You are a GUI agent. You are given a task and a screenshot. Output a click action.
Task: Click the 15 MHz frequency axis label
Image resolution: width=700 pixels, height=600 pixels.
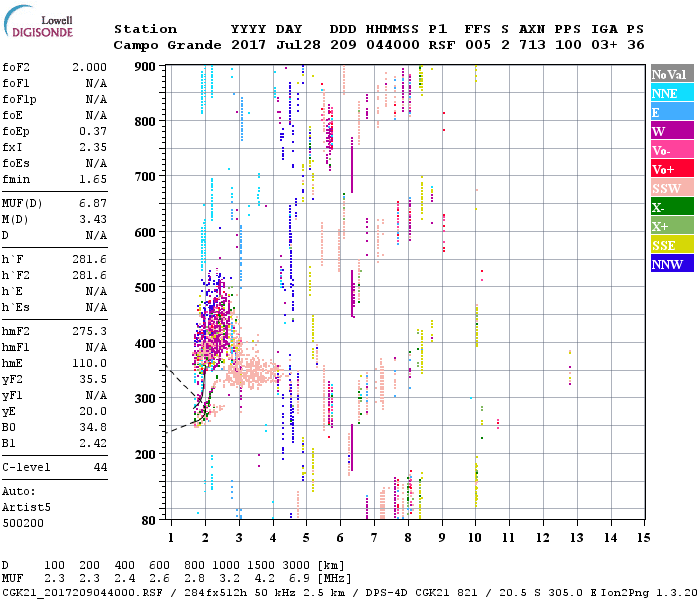click(x=643, y=538)
